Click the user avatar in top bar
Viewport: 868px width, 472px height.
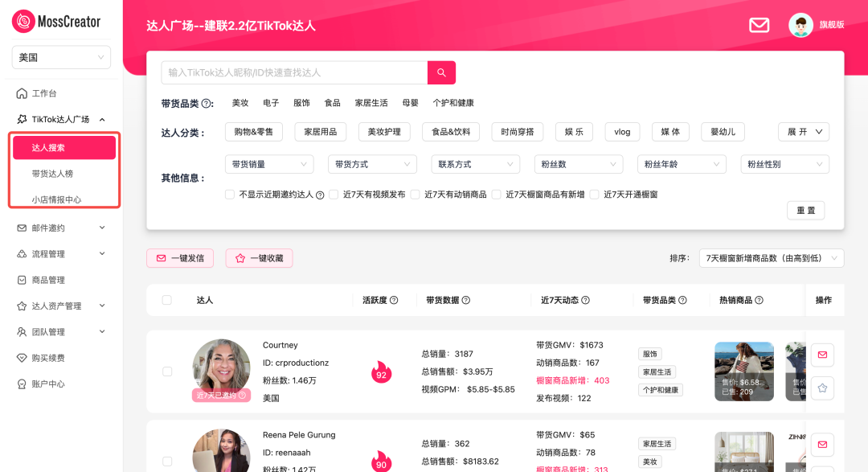pos(800,25)
